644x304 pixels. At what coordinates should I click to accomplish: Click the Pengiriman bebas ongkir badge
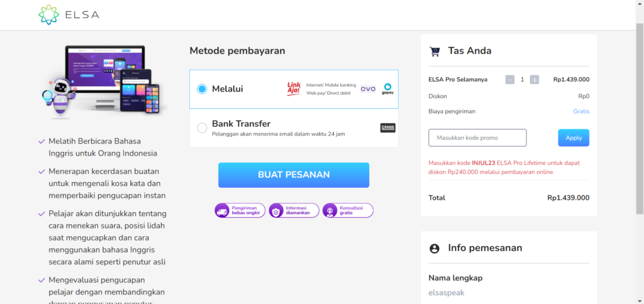pos(240,210)
